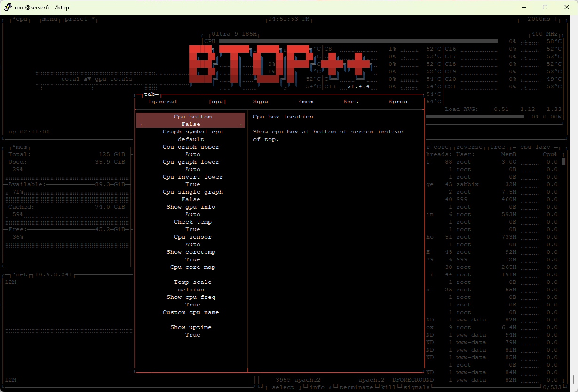
Task: Click the terminate button at bottom
Action: [356, 387]
